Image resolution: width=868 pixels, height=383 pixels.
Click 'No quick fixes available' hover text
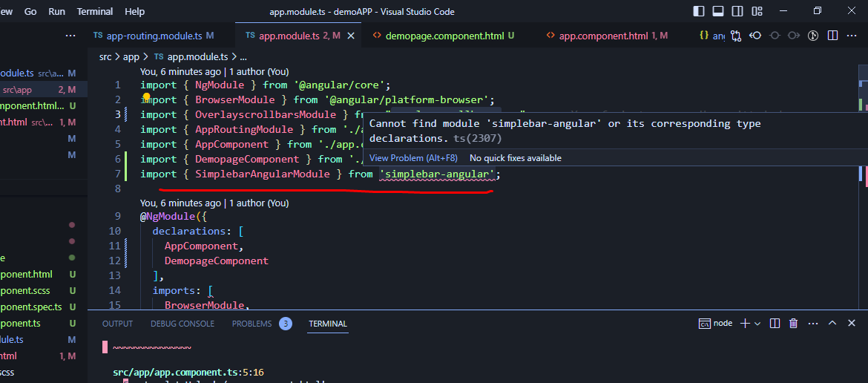click(x=516, y=158)
